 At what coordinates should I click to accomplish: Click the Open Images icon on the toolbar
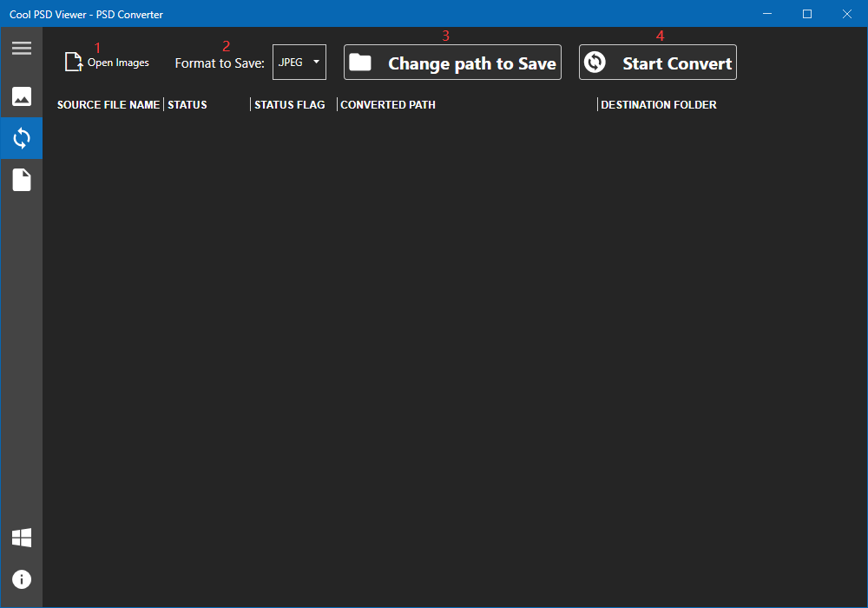coord(74,61)
